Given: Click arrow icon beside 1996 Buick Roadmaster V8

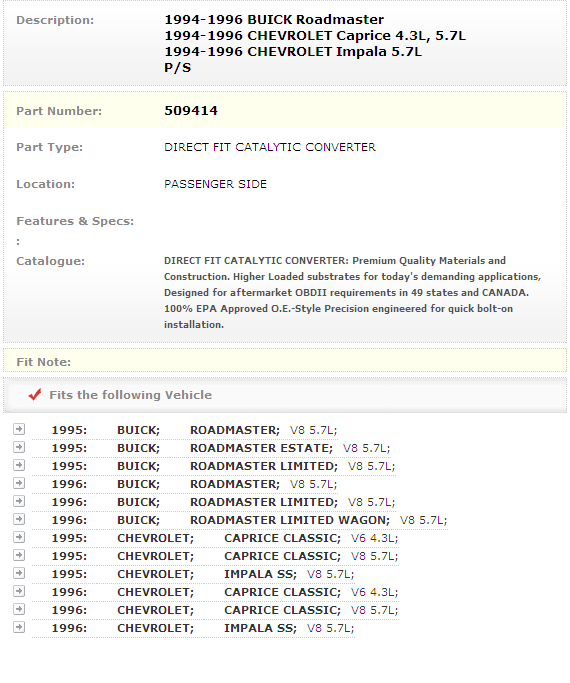Looking at the screenshot, I should click(19, 483).
